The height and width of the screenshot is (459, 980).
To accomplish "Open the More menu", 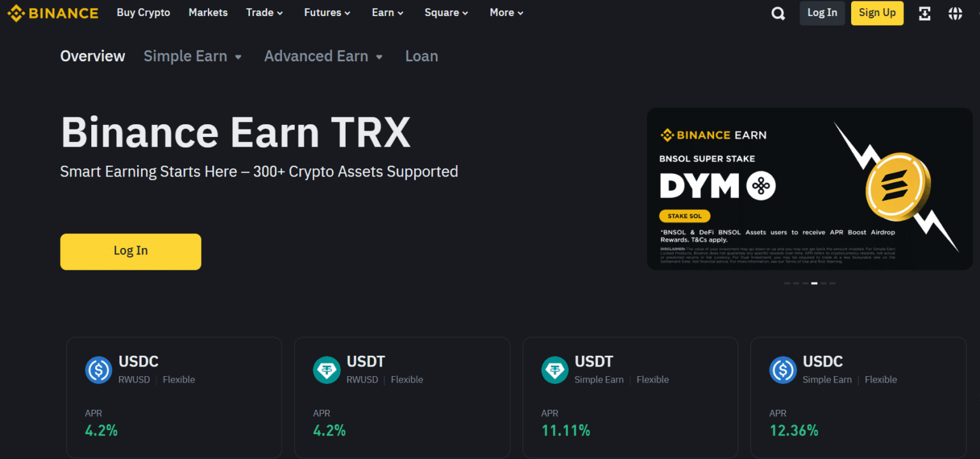I will tap(505, 12).
